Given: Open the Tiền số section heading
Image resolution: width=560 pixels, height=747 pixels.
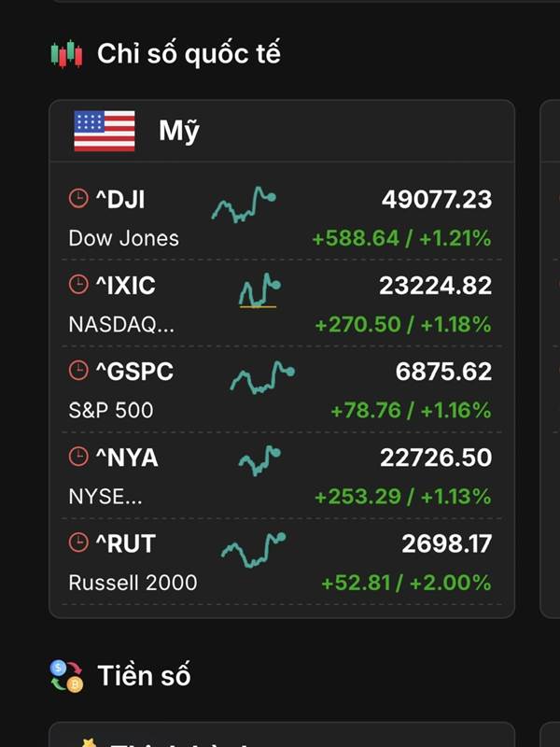Looking at the screenshot, I should [x=144, y=675].
